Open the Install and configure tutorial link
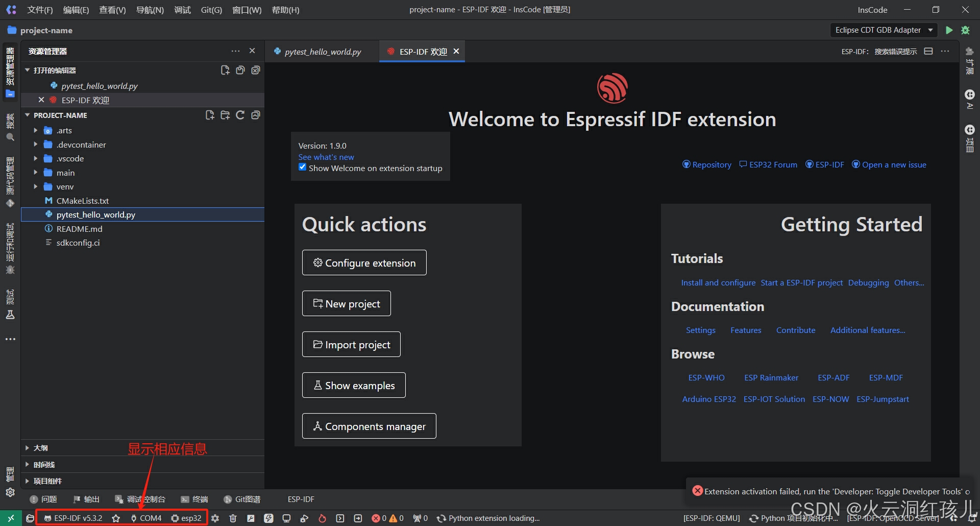 [x=718, y=282]
